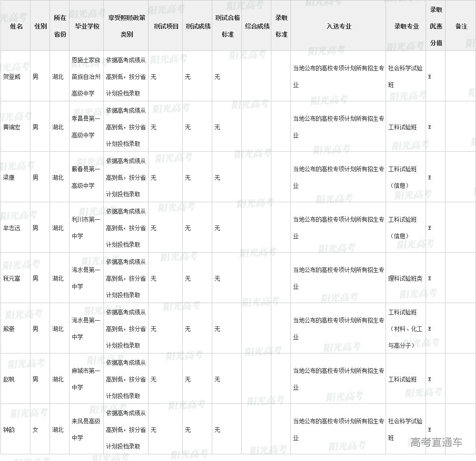
Task: Select the 性别 column header
Action: tap(40, 27)
